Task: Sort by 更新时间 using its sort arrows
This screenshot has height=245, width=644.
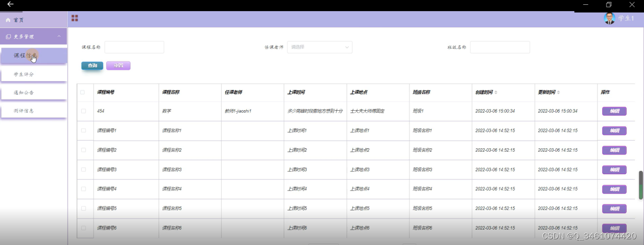Action: pyautogui.click(x=558, y=92)
